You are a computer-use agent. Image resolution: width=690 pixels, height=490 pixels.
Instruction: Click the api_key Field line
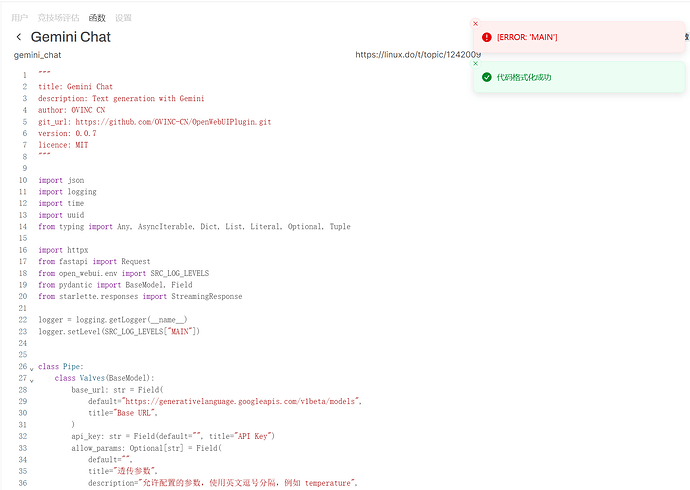tap(173, 436)
